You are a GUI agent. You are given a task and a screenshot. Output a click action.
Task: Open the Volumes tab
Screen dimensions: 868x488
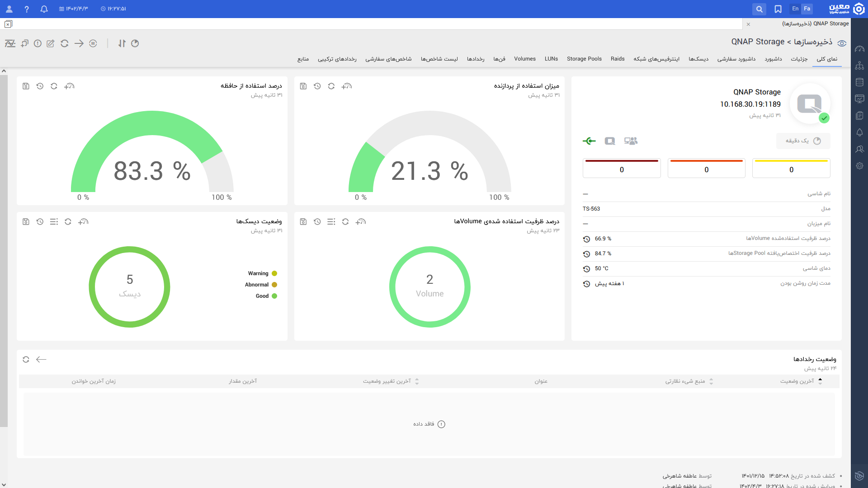tap(525, 59)
